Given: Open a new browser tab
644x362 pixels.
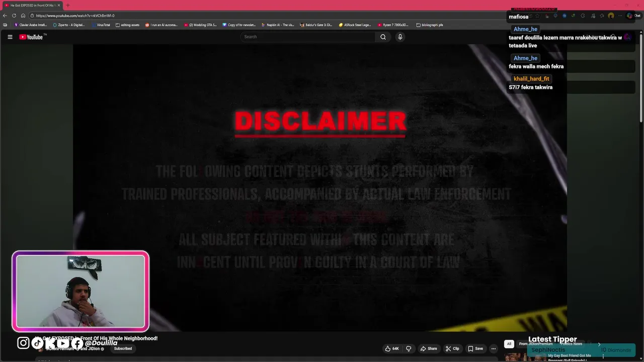Looking at the screenshot, I should coord(68,5).
